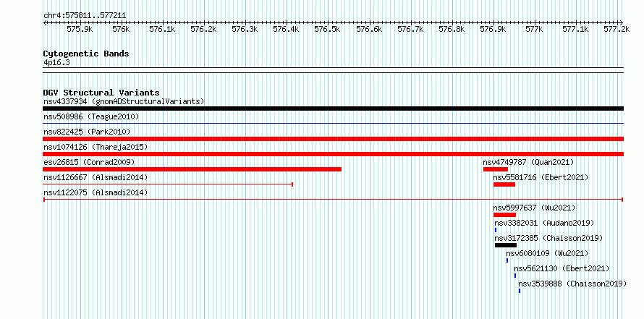Open nsv4749787 (Quan2021) label
Viewport: 644px width, 319px height.
[x=529, y=163]
